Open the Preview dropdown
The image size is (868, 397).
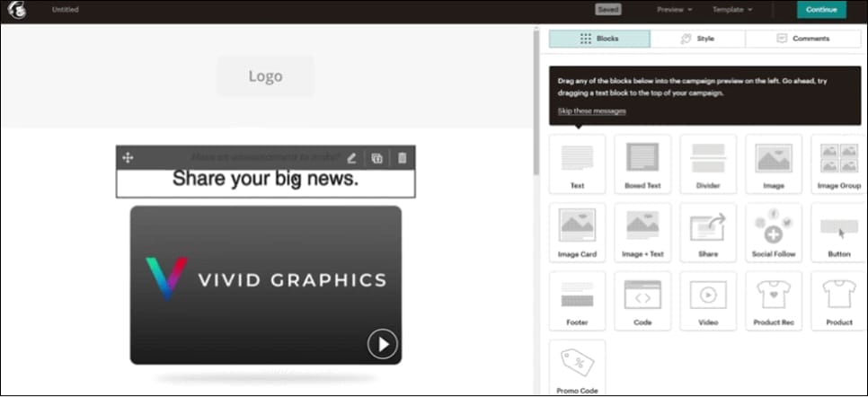pos(675,10)
